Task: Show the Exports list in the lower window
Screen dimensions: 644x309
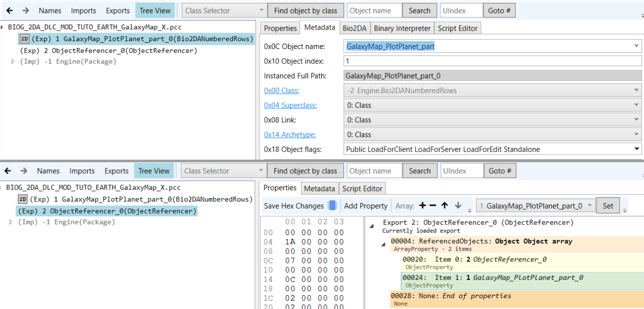Action: [x=116, y=171]
